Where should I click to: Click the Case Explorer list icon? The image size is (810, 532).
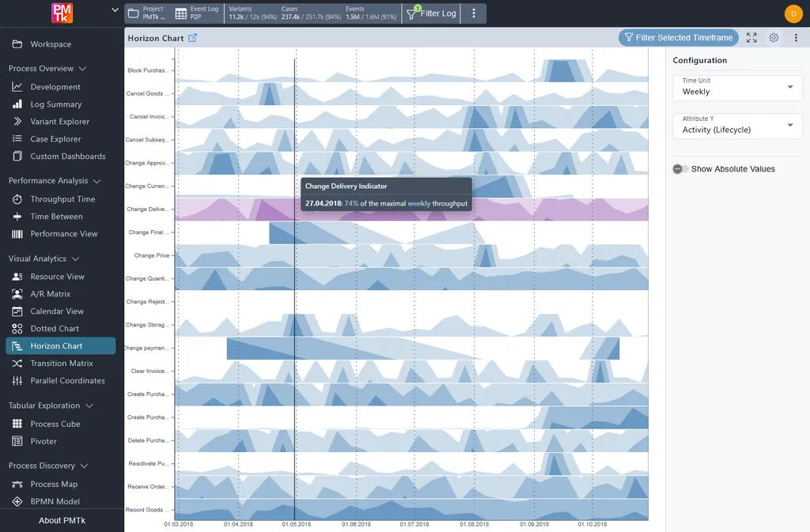click(x=17, y=139)
